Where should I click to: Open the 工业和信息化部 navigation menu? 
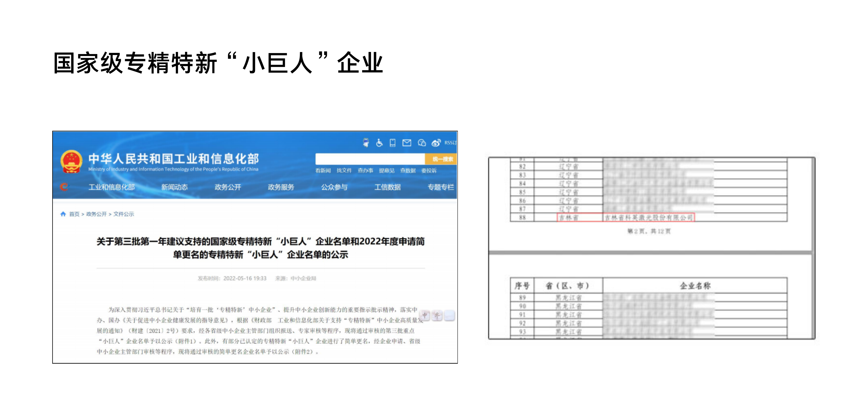[x=112, y=187]
